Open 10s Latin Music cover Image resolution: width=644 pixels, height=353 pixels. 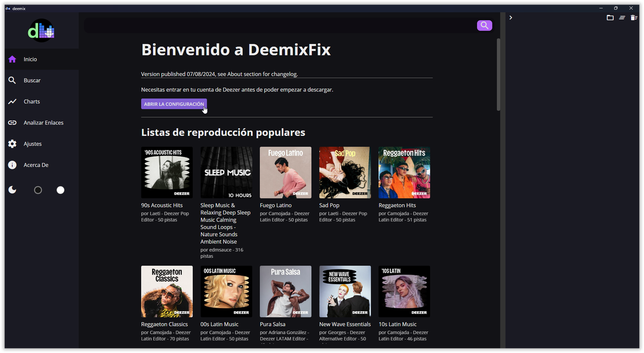[x=405, y=292]
